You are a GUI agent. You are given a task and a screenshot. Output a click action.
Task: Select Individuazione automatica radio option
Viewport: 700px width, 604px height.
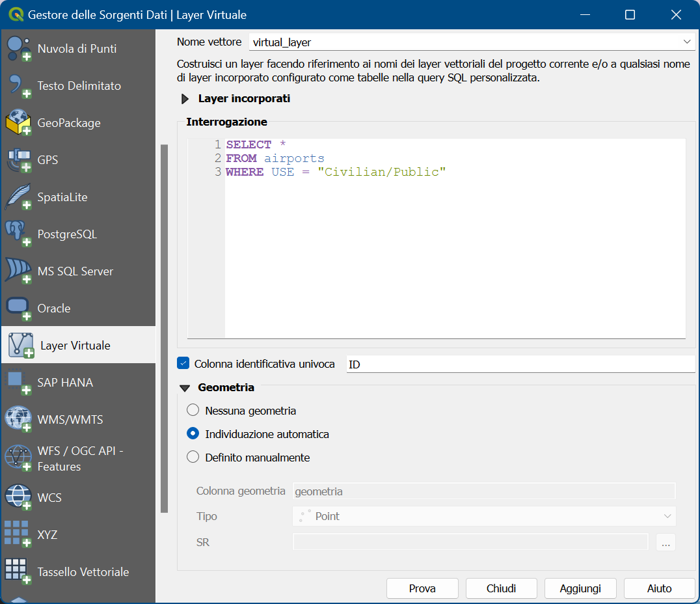[193, 433]
